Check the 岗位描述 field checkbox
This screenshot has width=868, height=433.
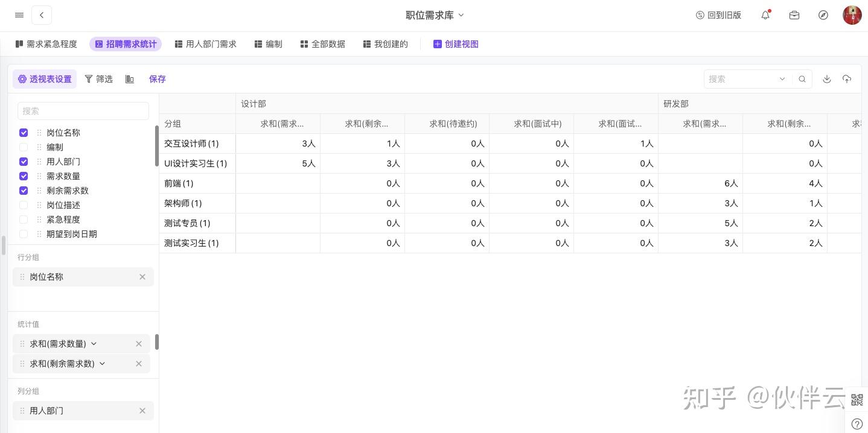[24, 205]
